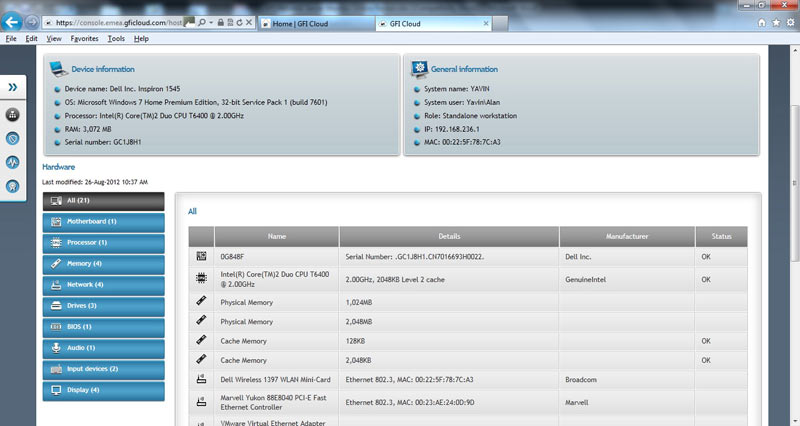Click the 'Role: Standalone workstation' line

470,116
